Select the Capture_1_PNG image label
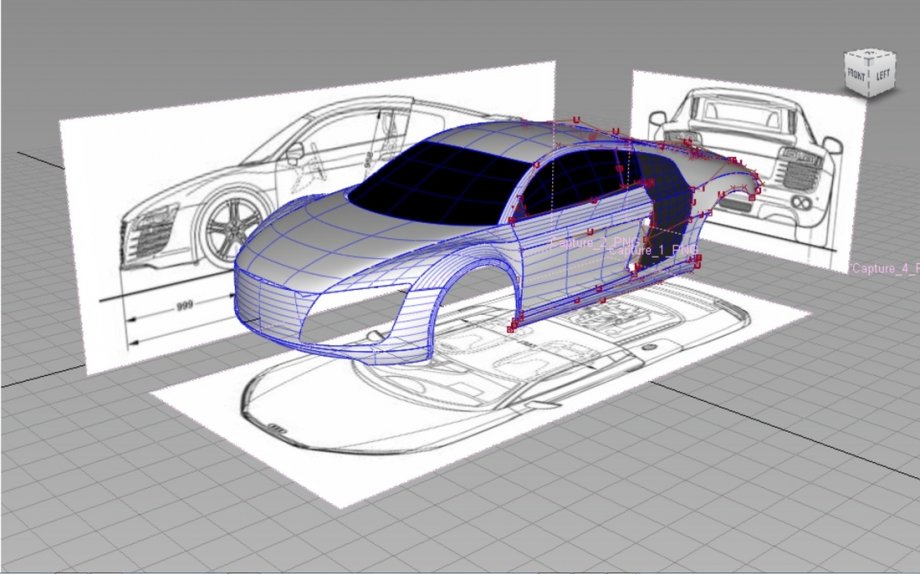920x574 pixels. point(652,249)
